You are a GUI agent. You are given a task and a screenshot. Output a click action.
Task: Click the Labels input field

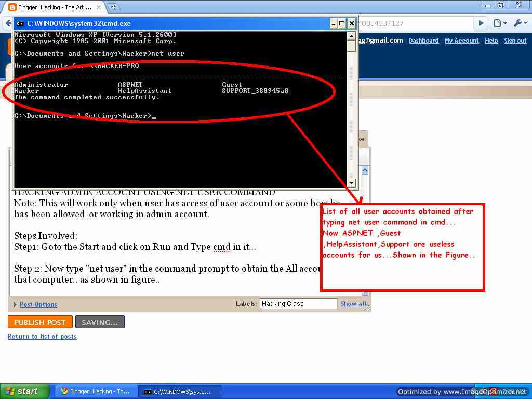coord(298,304)
